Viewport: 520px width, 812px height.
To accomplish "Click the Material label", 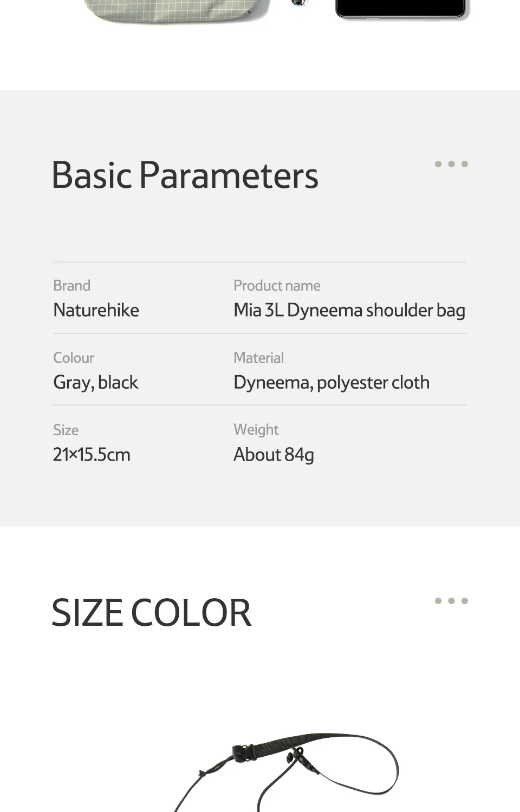I will pyautogui.click(x=258, y=358).
